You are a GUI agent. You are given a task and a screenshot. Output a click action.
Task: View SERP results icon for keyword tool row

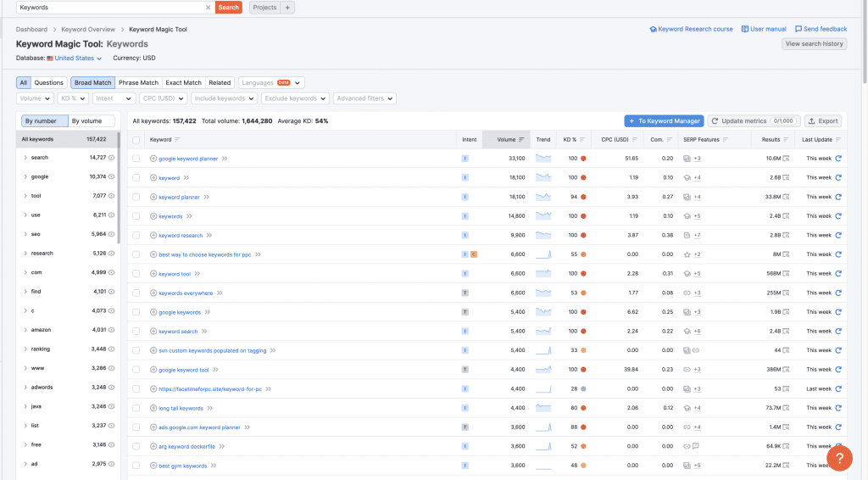786,273
